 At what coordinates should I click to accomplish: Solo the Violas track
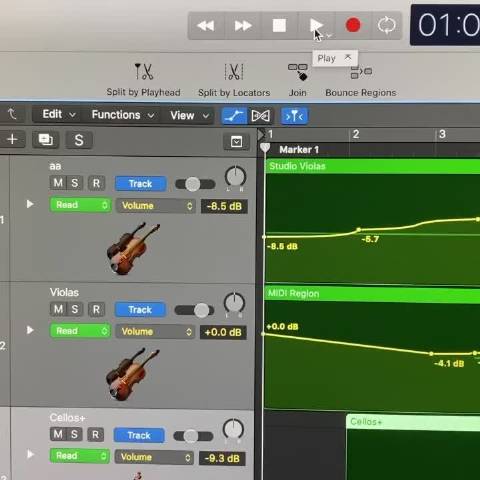tap(75, 309)
